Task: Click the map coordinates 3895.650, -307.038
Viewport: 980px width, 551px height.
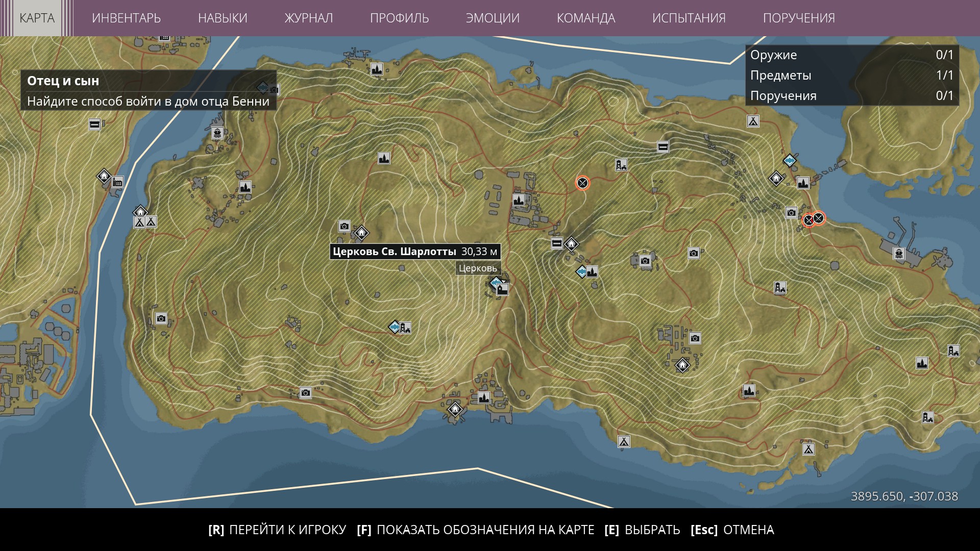Action: [x=904, y=496]
